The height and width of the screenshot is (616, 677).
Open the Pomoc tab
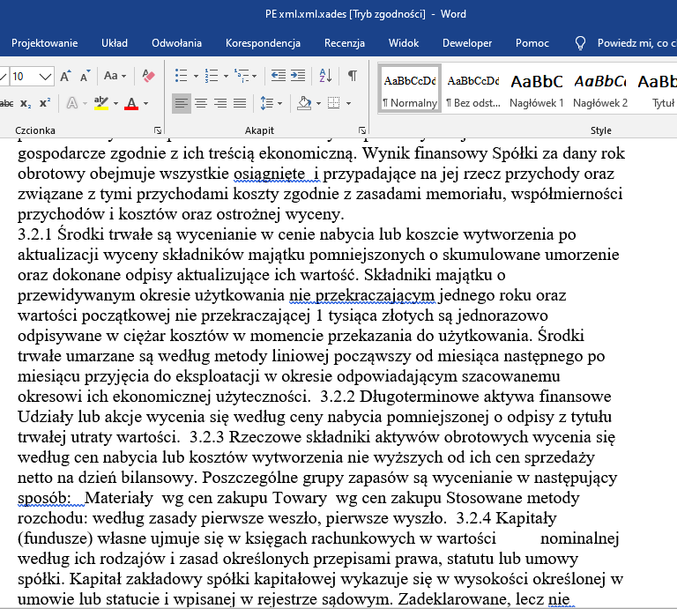pos(532,43)
